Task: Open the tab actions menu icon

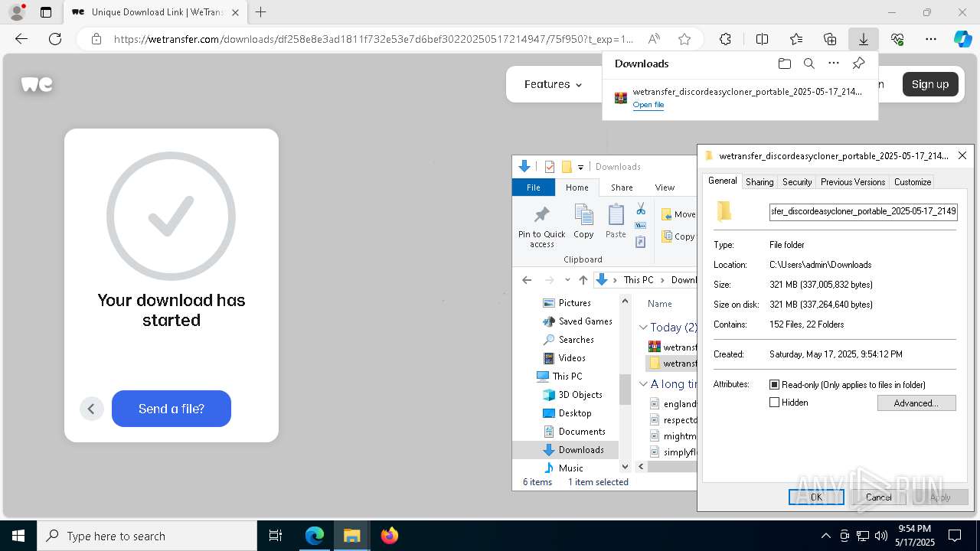Action: tap(46, 12)
